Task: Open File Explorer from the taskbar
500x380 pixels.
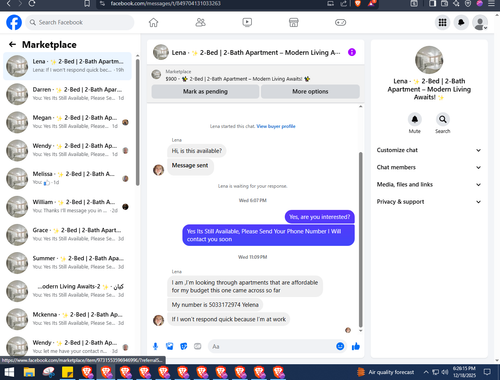Action: (29, 372)
